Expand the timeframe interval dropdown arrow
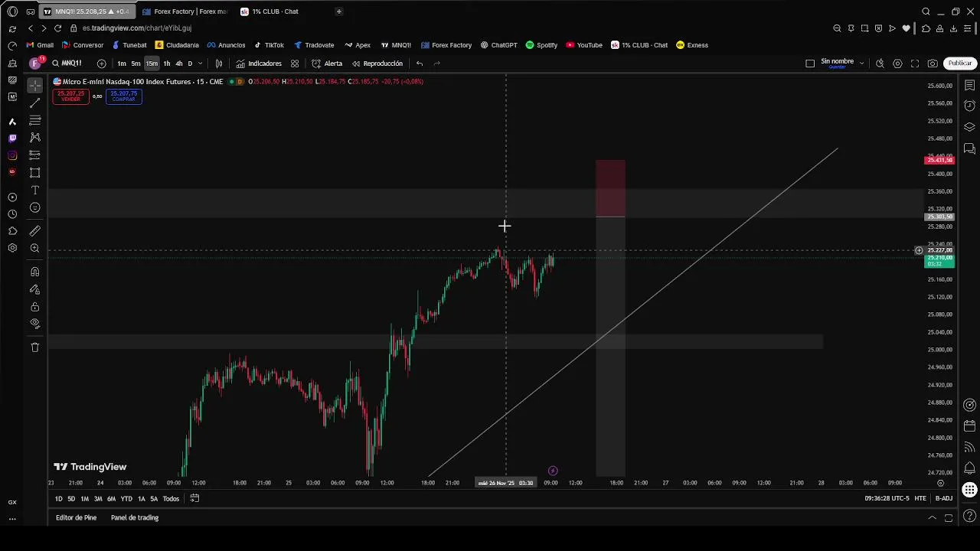Image resolution: width=980 pixels, height=551 pixels. (x=201, y=64)
